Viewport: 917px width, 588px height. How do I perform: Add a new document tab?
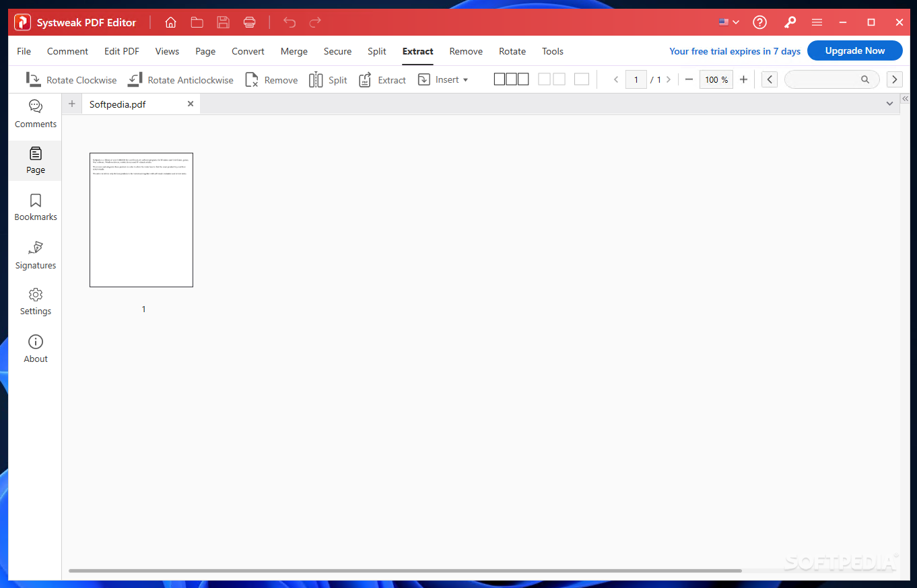click(72, 104)
